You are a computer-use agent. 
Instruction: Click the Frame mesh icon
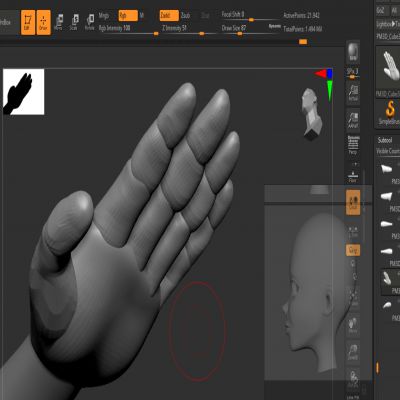point(353,297)
